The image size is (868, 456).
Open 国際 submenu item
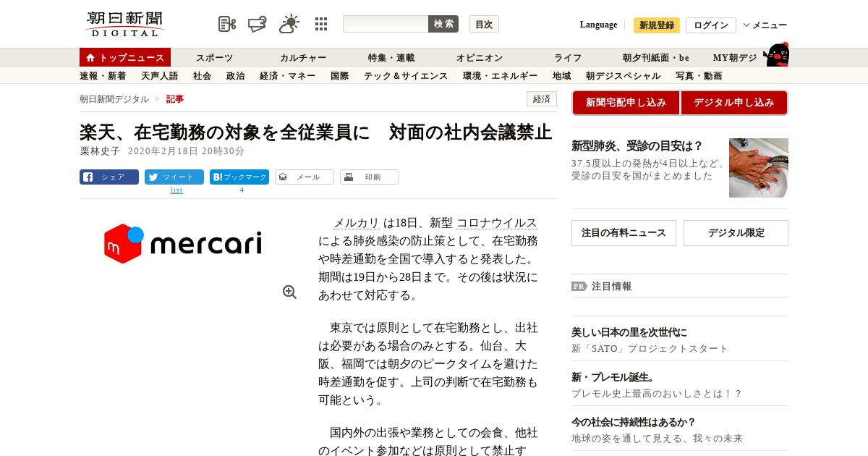pos(339,76)
